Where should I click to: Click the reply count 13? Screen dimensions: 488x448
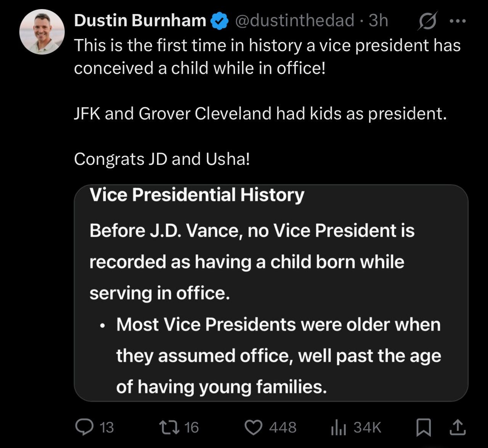pyautogui.click(x=107, y=427)
